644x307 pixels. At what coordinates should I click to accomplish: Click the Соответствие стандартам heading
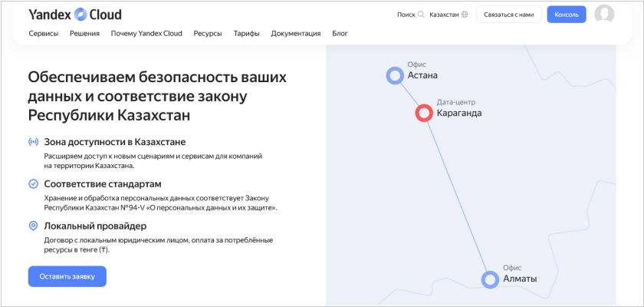(103, 183)
